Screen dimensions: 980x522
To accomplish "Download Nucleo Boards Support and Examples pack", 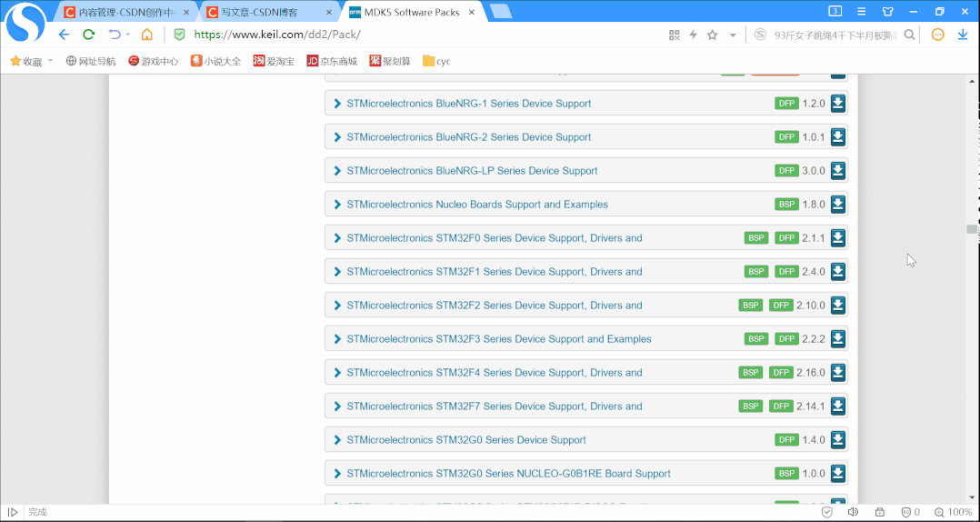I will (837, 205).
